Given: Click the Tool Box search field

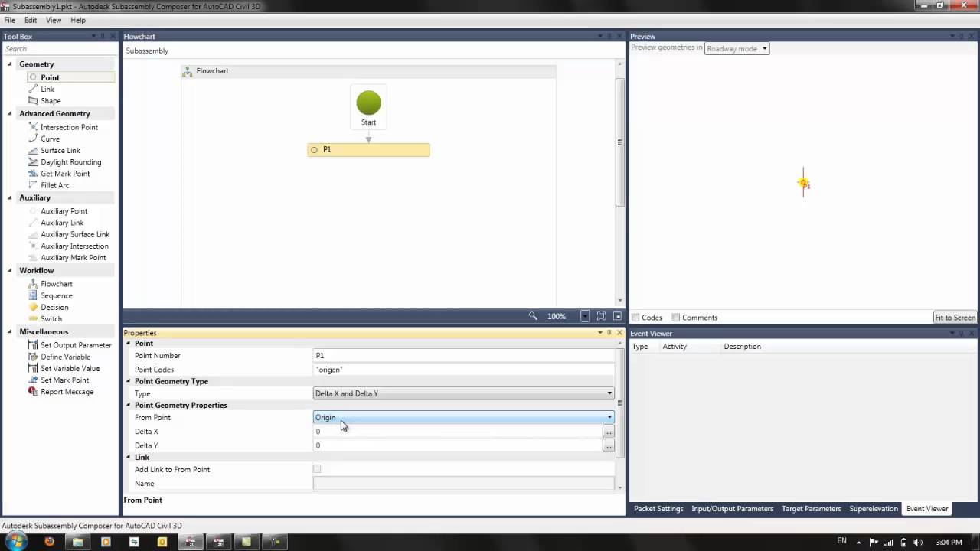Looking at the screenshot, I should [x=60, y=48].
